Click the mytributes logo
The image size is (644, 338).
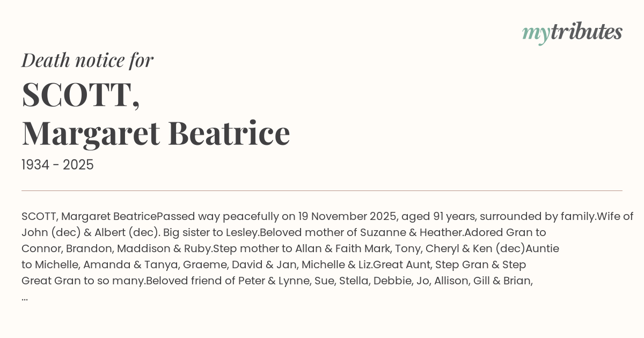(x=572, y=32)
